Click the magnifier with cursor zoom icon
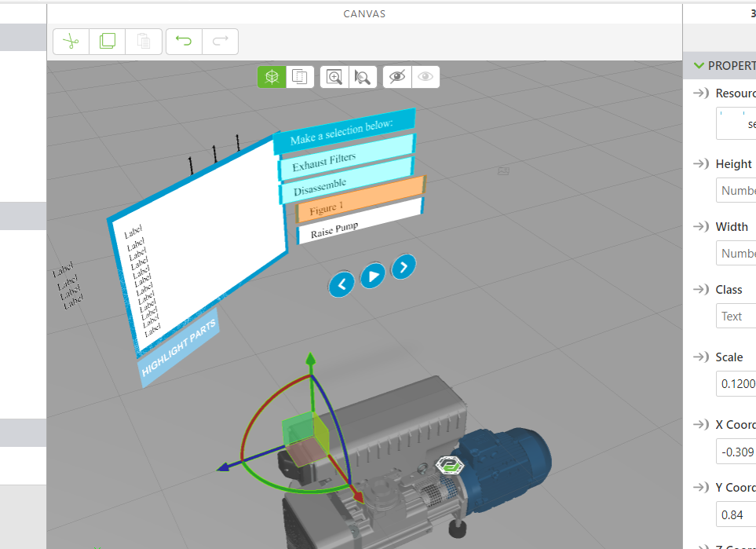This screenshot has height=549, width=756. [362, 77]
